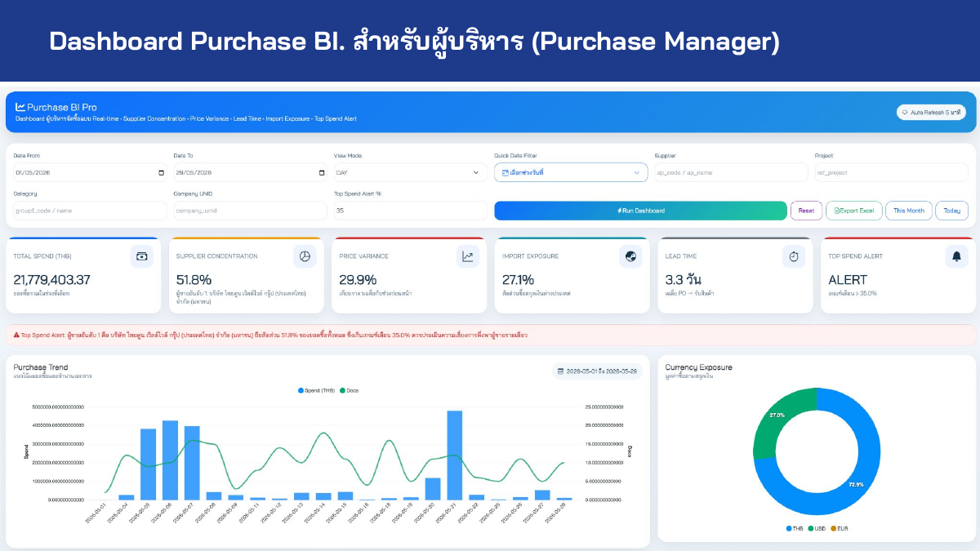Focus the Supplier ap_code input field

[x=730, y=172]
